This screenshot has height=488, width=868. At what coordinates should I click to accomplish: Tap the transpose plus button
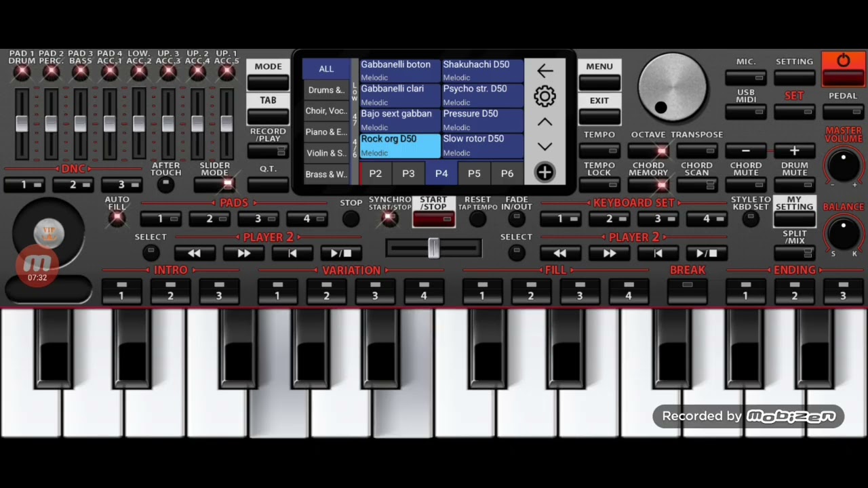pos(794,150)
